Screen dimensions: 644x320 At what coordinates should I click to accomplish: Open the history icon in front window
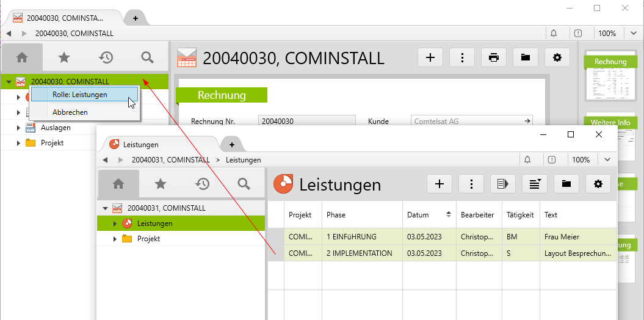click(202, 184)
